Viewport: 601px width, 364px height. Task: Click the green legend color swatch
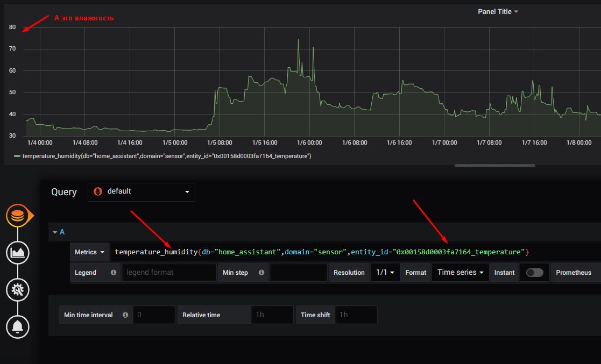point(17,156)
